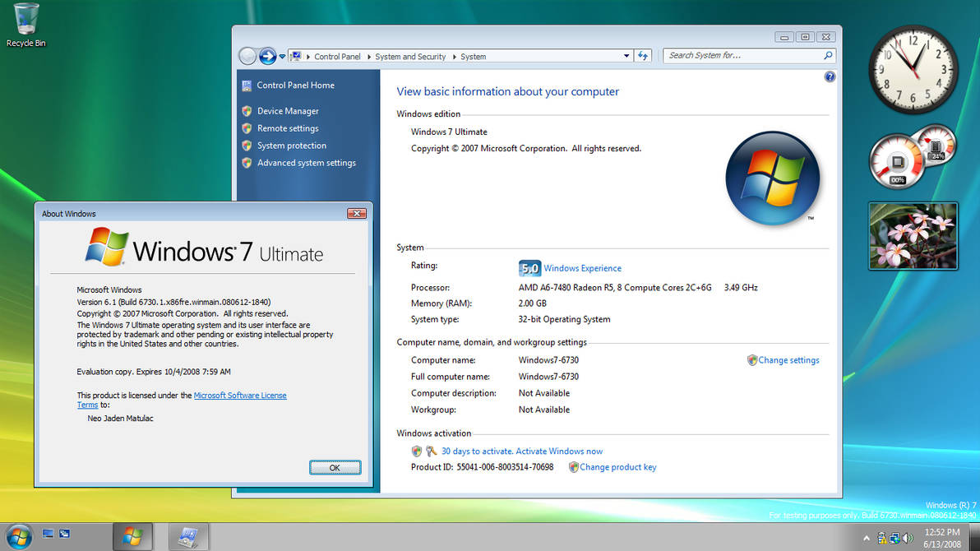
Task: Expand the address bar history dropdown arrow
Action: tap(626, 56)
